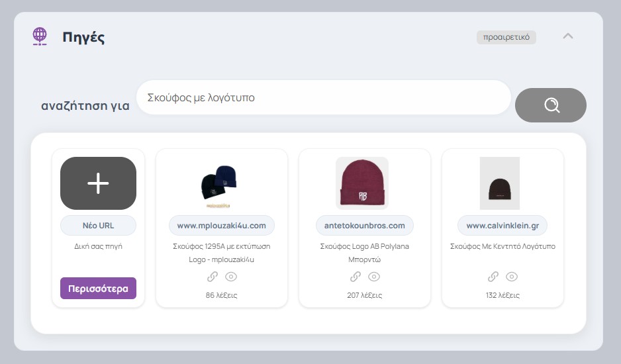Image resolution: width=621 pixels, height=364 pixels.
Task: Click the globe network icon beside Πηγές
Action: 40,36
